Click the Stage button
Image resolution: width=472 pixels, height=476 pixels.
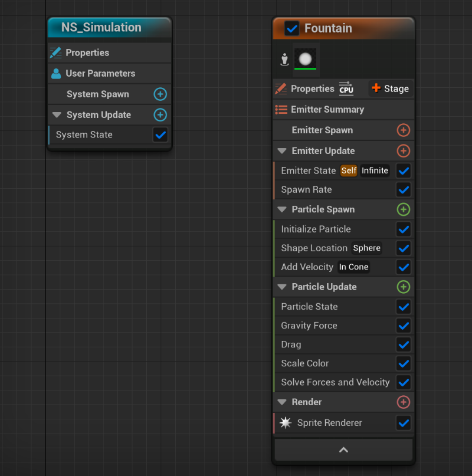point(390,88)
